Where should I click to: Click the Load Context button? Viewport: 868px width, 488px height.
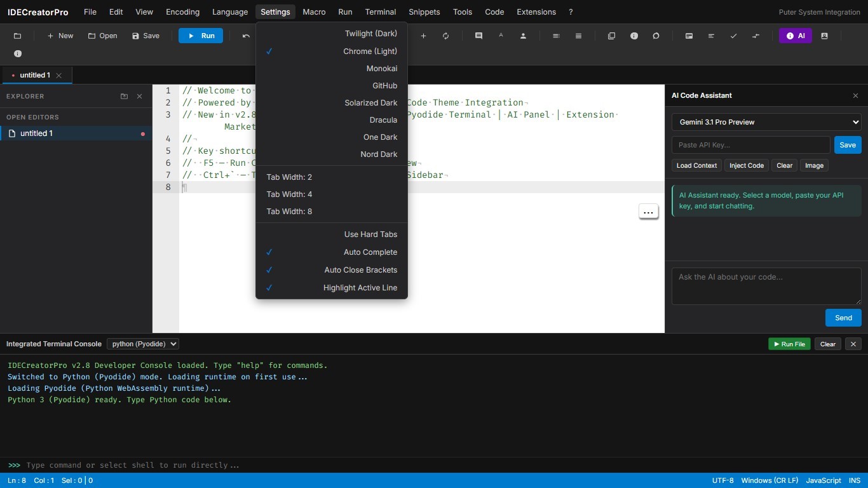click(x=696, y=165)
